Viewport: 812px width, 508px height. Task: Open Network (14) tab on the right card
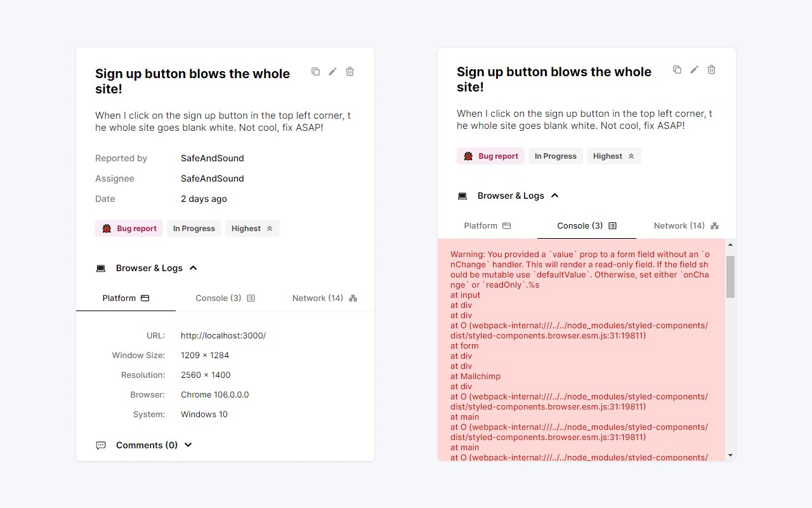686,225
